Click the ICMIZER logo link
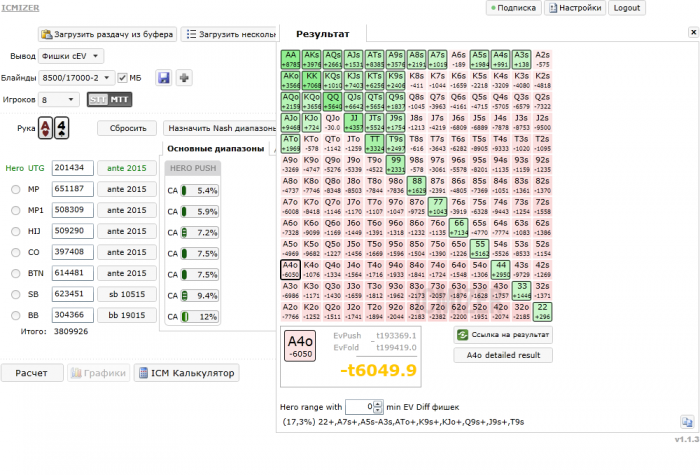Screen dimensions: 700x475 pyautogui.click(x=20, y=8)
